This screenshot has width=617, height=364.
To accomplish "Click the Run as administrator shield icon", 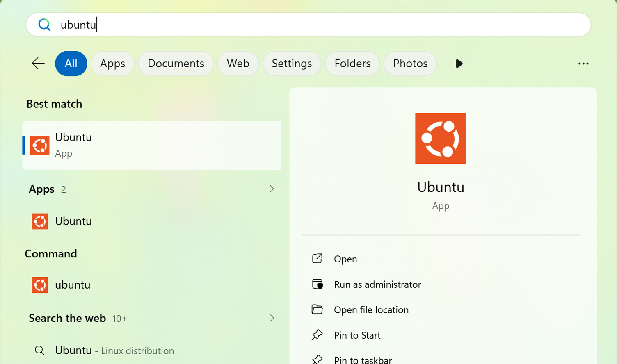I will [x=318, y=284].
